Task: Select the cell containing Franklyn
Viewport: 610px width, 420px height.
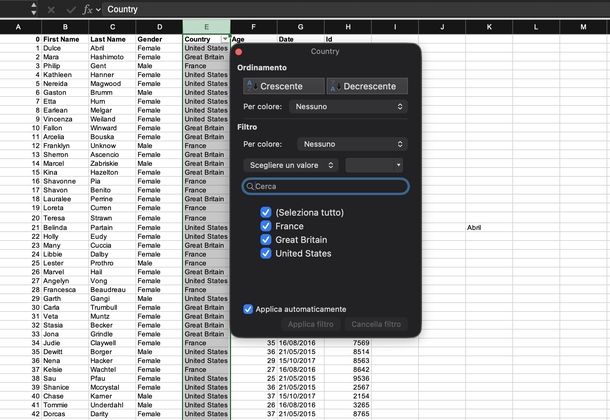Action: 65,146
